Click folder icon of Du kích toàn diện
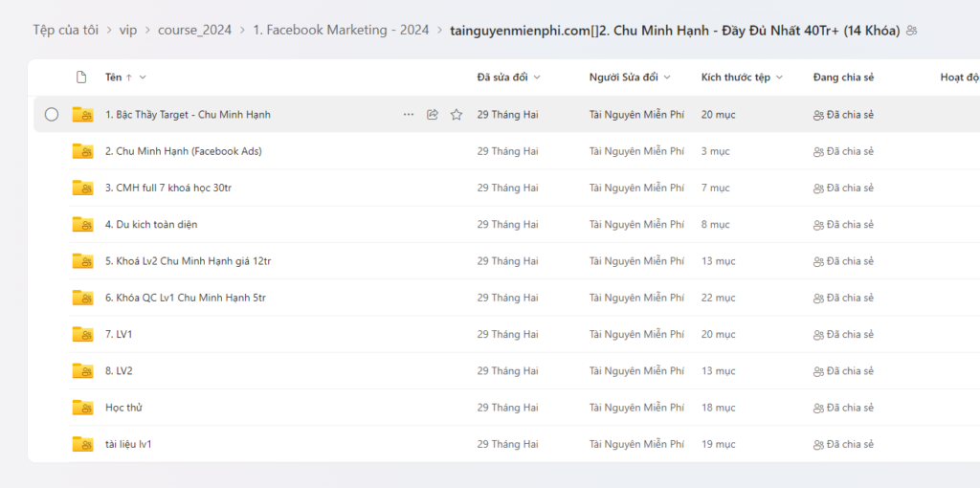Viewport: 980px width, 488px height. (82, 225)
